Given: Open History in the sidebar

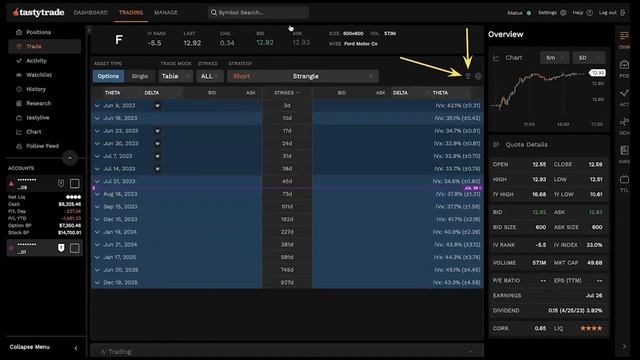Looking at the screenshot, I should [44, 89].
